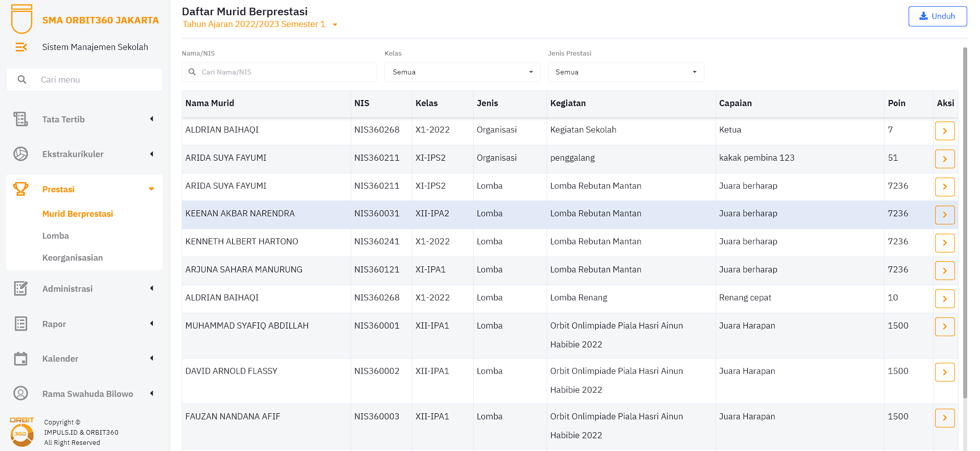Screen dimensions: 980x451
Task: Click the Unduh download button
Action: pyautogui.click(x=937, y=16)
